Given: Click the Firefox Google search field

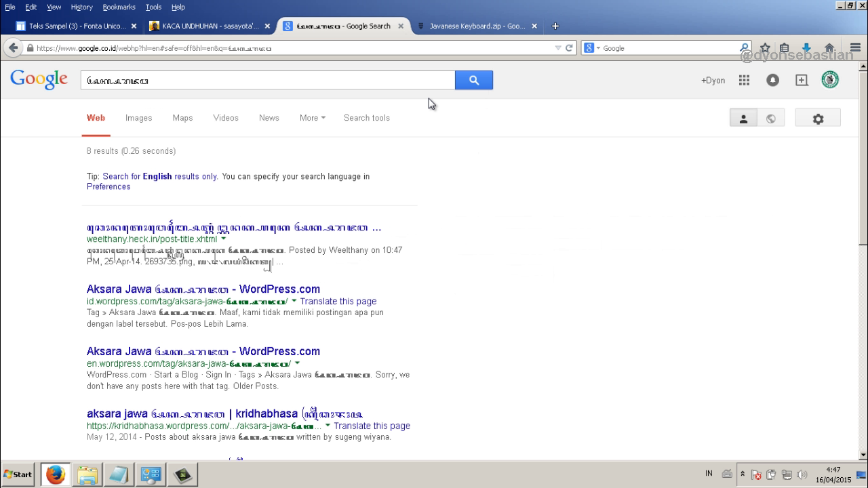Looking at the screenshot, I should (x=670, y=48).
